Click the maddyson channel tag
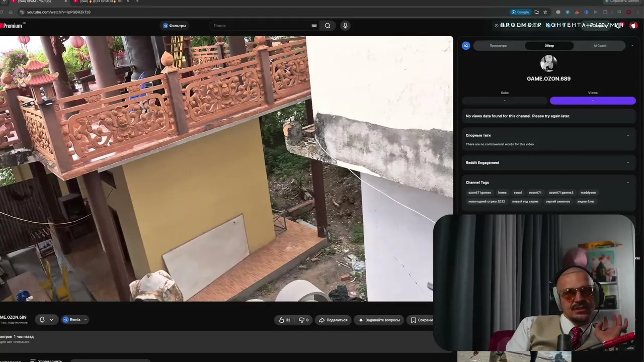Image resolution: width=644 pixels, height=362 pixels. click(x=588, y=193)
